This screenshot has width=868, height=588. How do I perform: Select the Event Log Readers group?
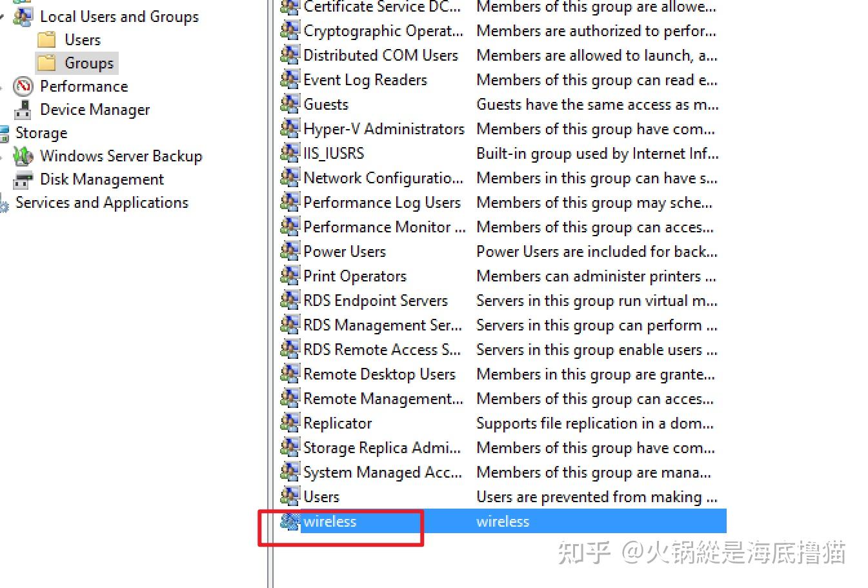click(365, 79)
